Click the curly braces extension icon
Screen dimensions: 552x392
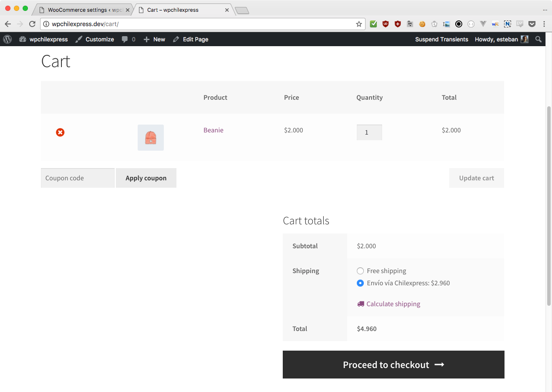point(471,24)
